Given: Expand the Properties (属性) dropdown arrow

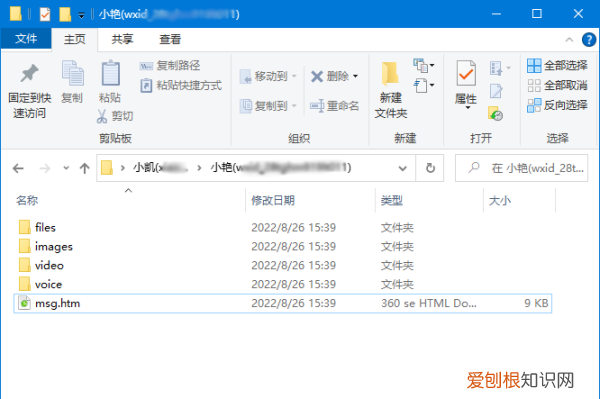Looking at the screenshot, I should [468, 108].
